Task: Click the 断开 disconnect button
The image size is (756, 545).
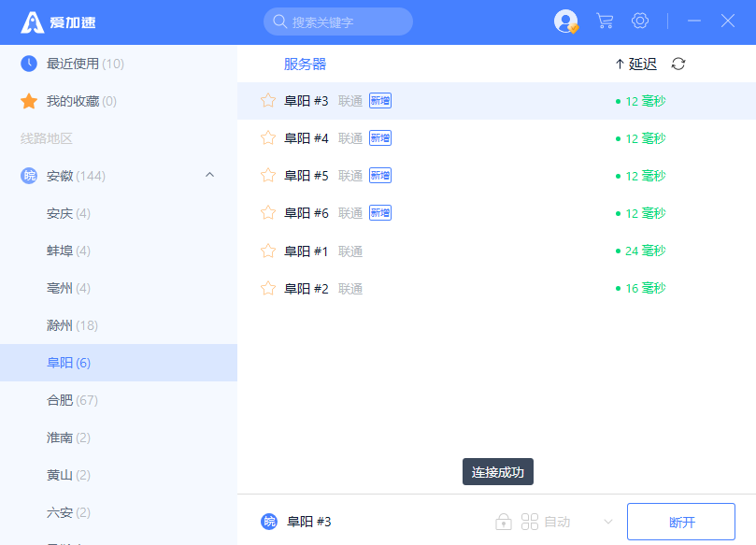Action: [681, 522]
